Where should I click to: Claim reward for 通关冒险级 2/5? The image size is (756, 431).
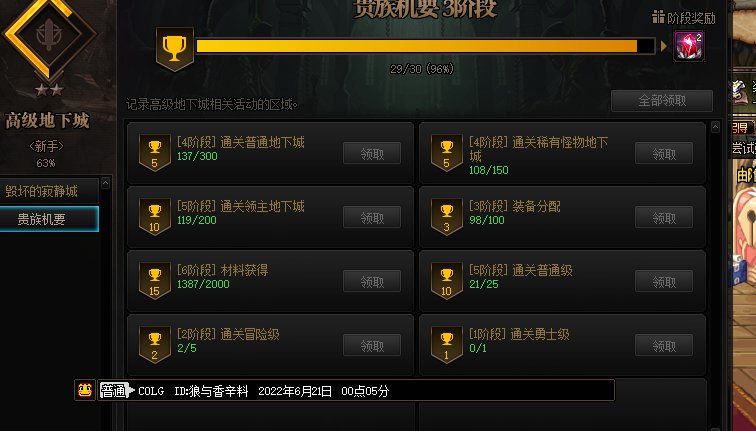tap(372, 346)
